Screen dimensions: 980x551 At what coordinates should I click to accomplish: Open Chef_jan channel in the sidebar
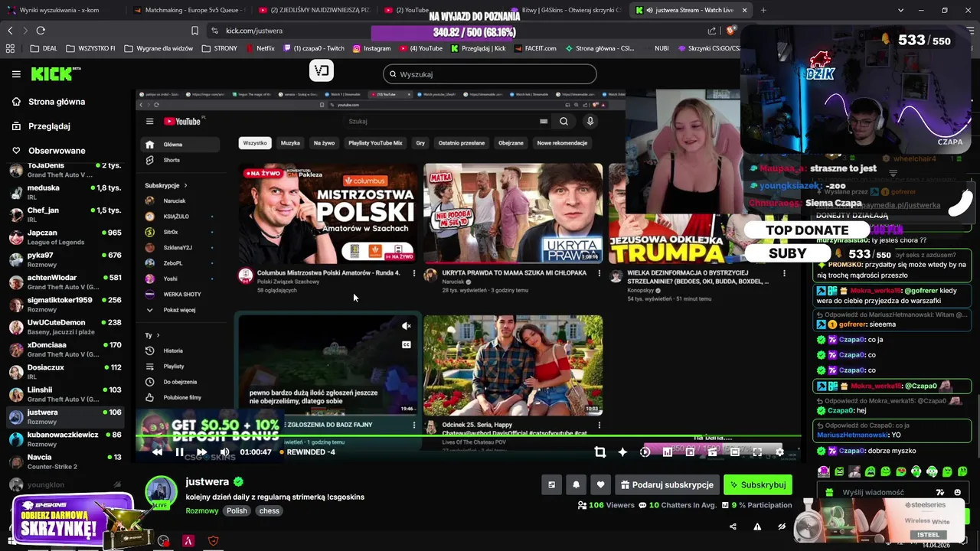65,214
